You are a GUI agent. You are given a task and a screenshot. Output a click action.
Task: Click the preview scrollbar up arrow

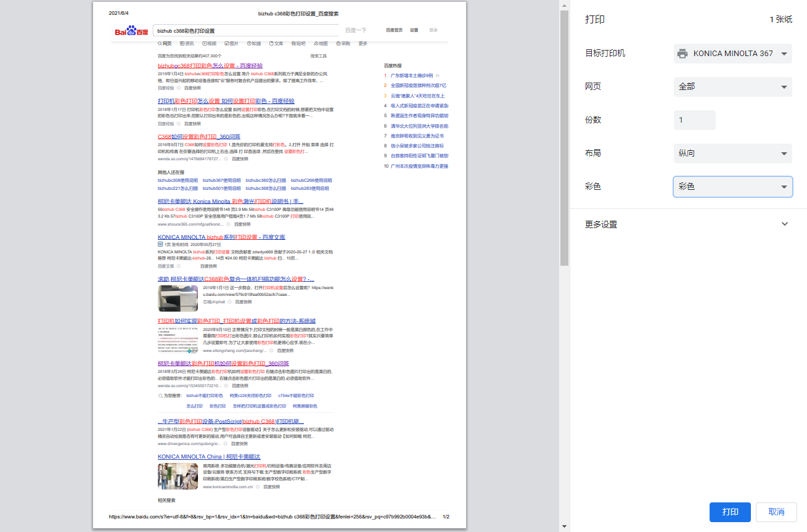click(564, 5)
